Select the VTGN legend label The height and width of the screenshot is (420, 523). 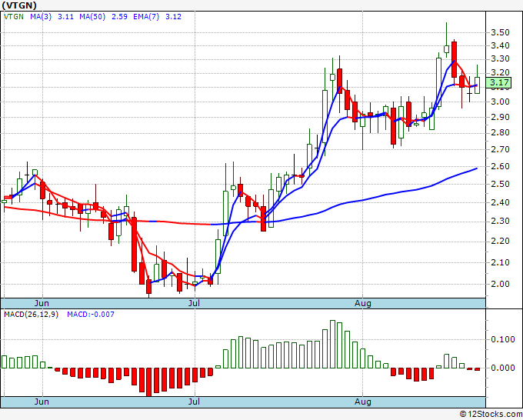pyautogui.click(x=14, y=17)
